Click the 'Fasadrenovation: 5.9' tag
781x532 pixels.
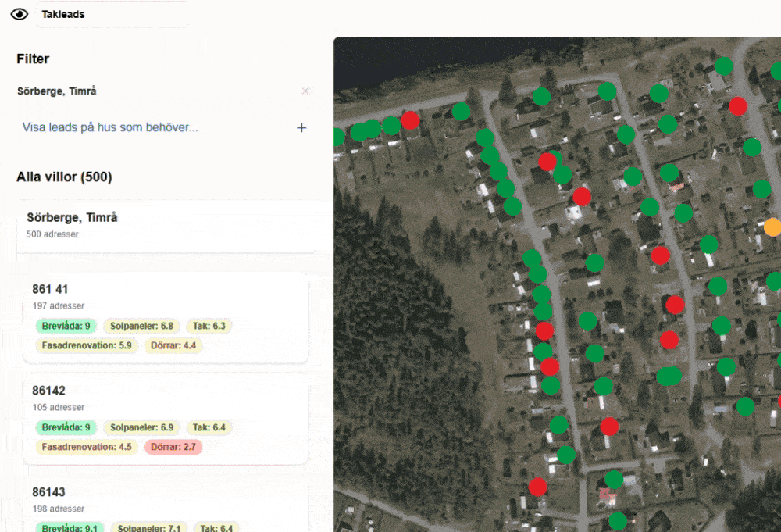point(87,346)
